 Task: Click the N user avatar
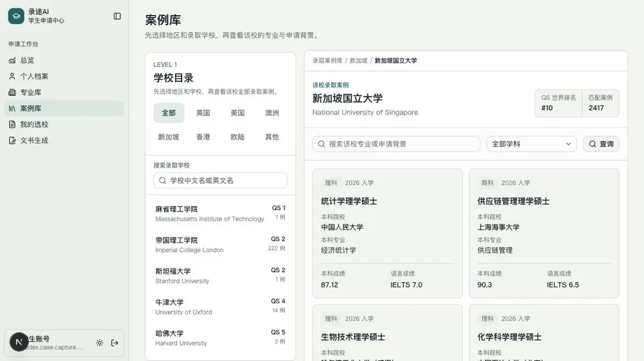pyautogui.click(x=19, y=342)
